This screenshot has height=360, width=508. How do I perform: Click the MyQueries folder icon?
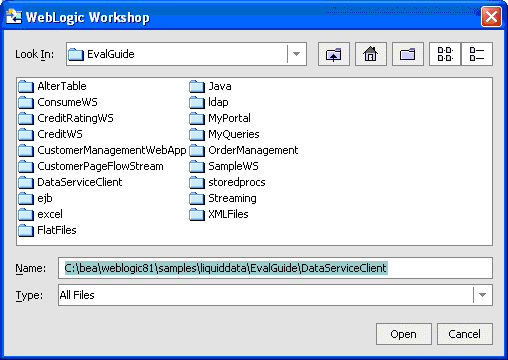coord(197,134)
